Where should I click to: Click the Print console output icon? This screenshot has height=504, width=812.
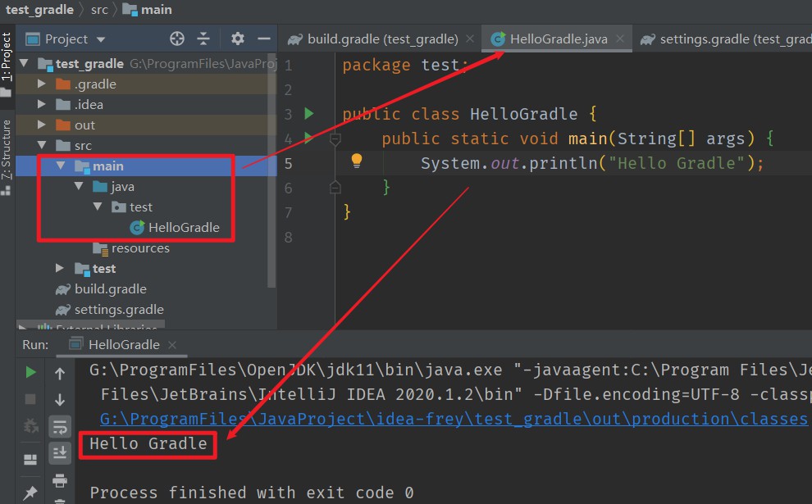[x=59, y=481]
